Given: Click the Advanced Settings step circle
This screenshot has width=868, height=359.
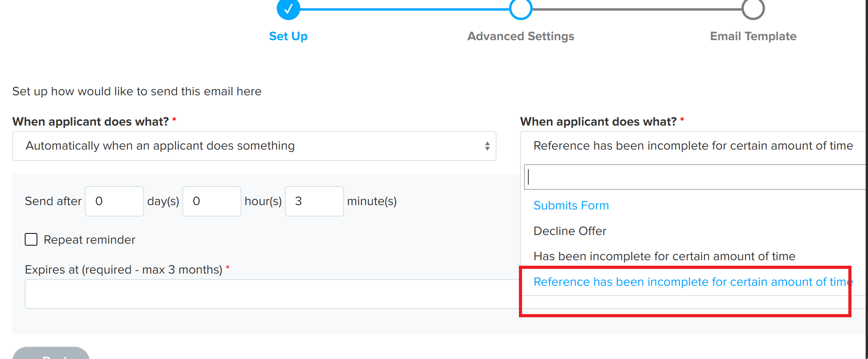Looking at the screenshot, I should (x=520, y=9).
